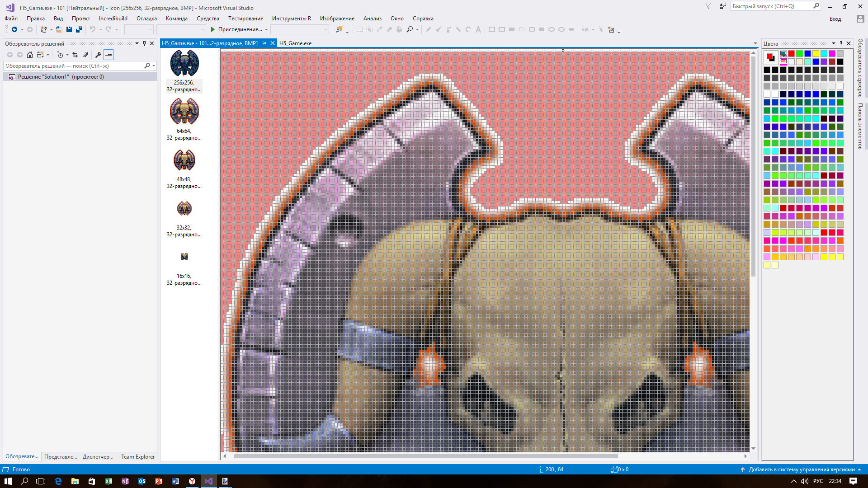868x488 pixels.
Task: Click Вход sign-in link
Action: 835,19
